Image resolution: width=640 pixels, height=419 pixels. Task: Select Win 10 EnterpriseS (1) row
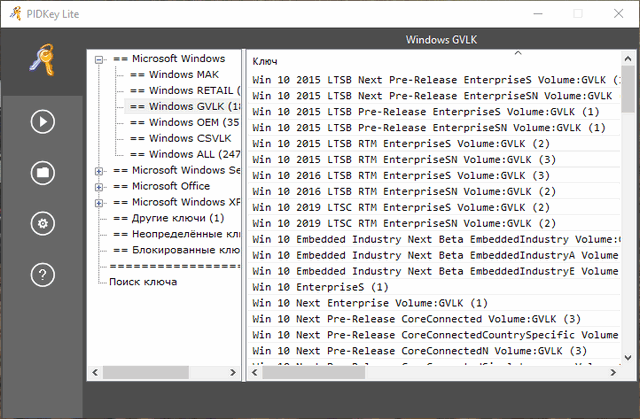319,286
